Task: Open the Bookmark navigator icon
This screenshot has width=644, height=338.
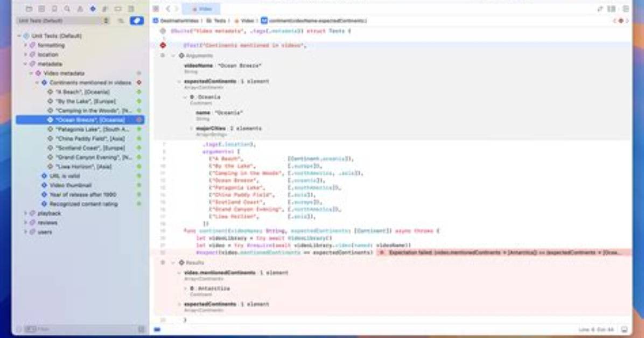Action: [54, 9]
